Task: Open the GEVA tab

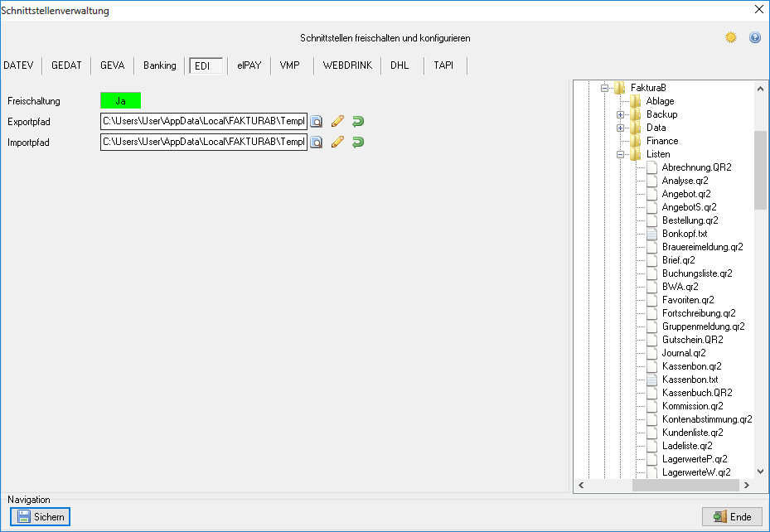Action: [113, 65]
